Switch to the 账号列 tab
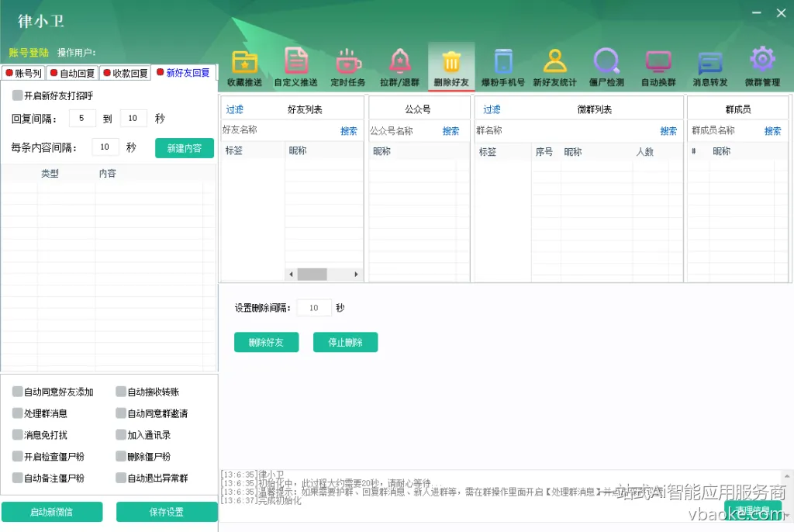Viewport: 794px width, 532px height. point(23,73)
